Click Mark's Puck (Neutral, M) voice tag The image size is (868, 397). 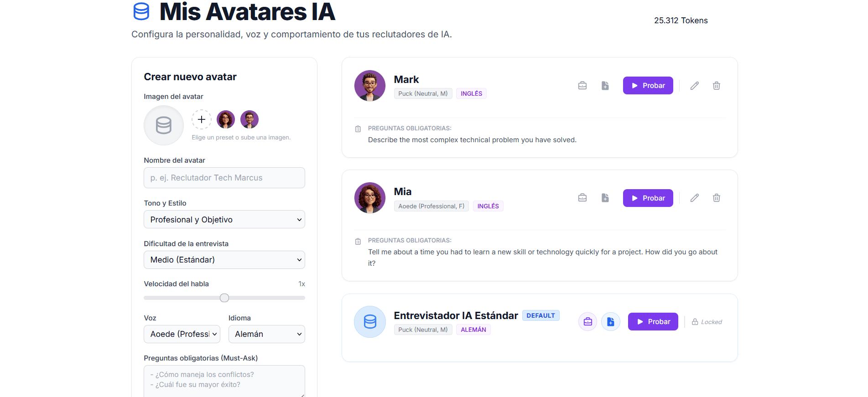423,93
